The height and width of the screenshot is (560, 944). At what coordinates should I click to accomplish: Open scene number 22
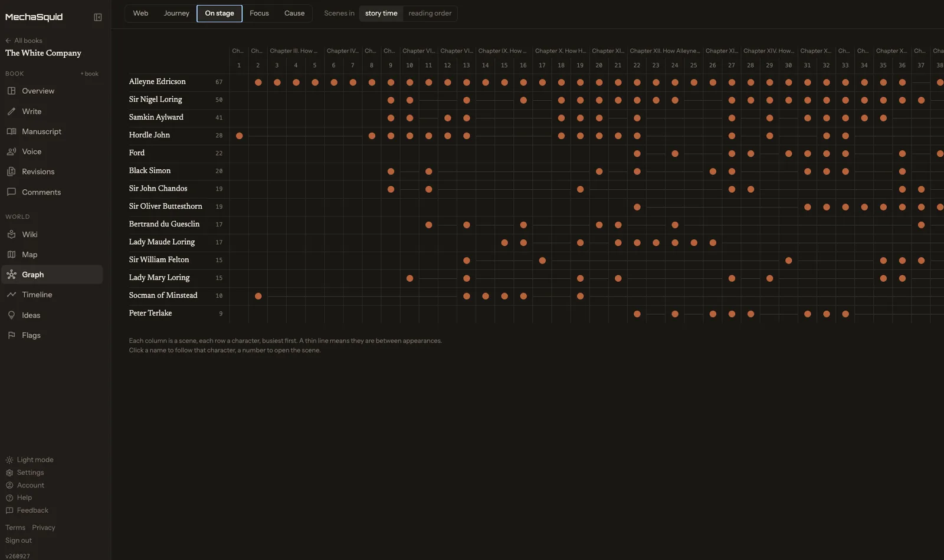coord(637,65)
